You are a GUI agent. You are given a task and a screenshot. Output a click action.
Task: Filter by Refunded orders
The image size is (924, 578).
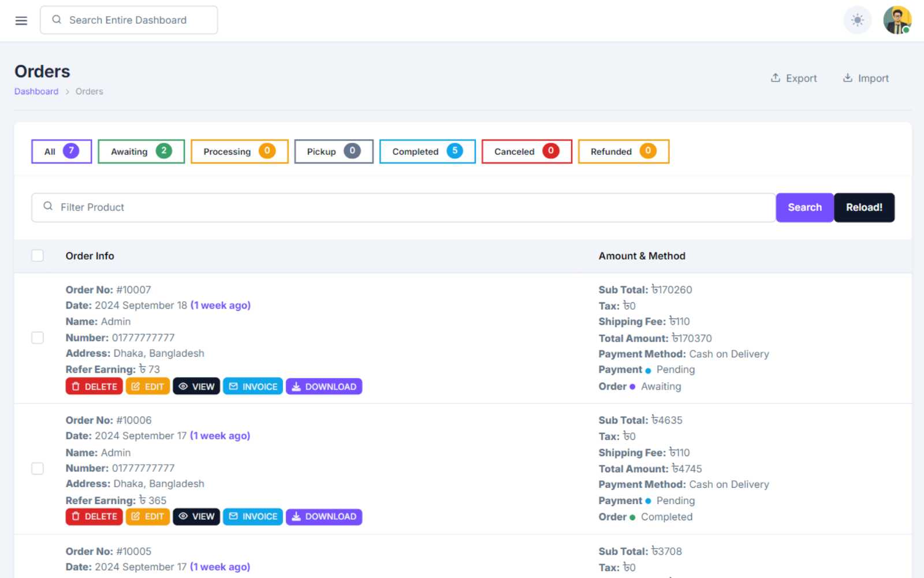coord(623,151)
